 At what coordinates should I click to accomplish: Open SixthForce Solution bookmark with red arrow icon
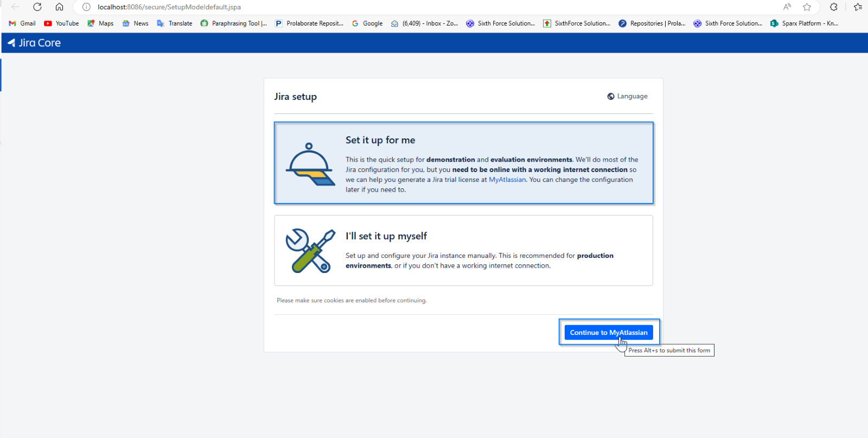pyautogui.click(x=577, y=23)
